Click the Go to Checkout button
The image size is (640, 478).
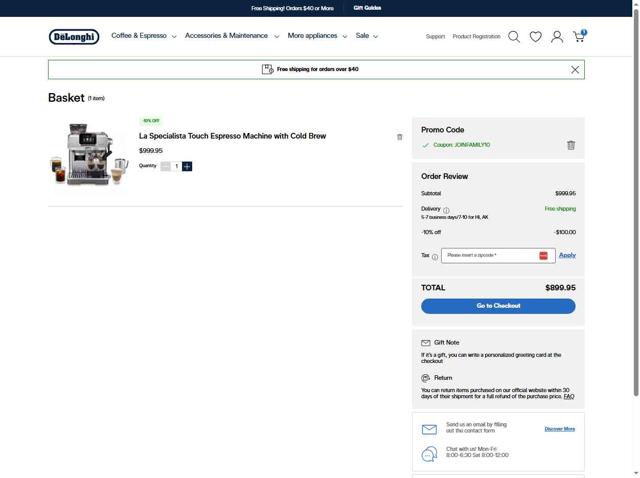coord(498,306)
